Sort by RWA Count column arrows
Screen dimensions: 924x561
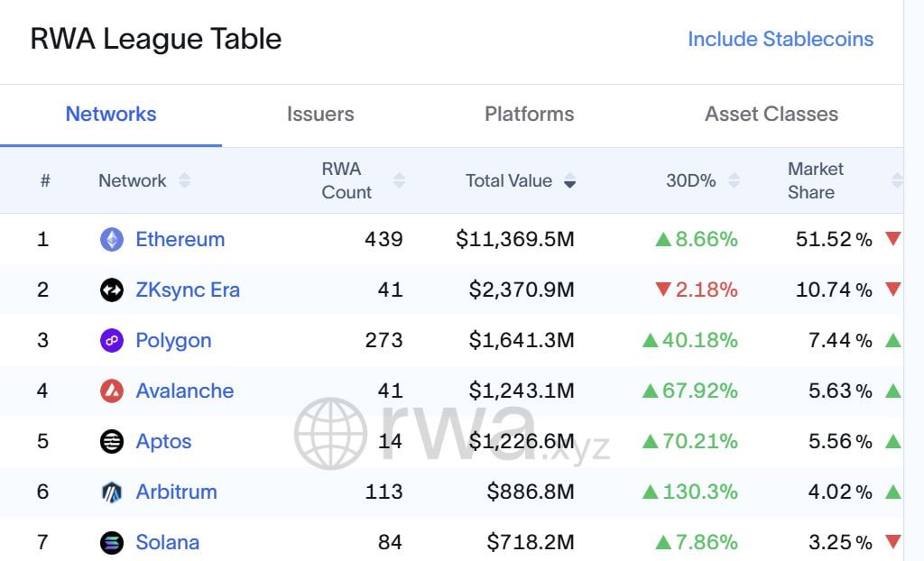(x=399, y=180)
